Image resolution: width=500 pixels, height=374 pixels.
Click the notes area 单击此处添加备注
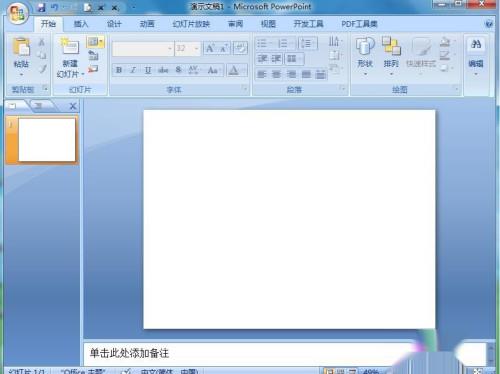point(129,353)
